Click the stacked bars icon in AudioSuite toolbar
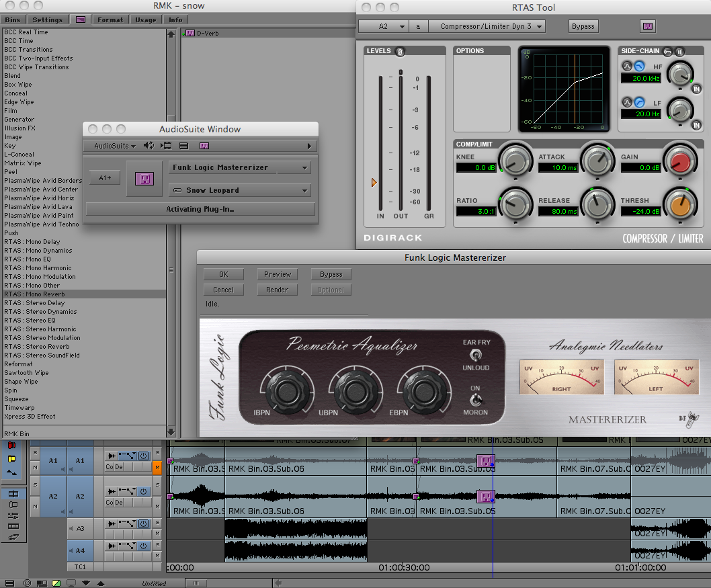Viewport: 711px width, 588px height. click(x=183, y=146)
